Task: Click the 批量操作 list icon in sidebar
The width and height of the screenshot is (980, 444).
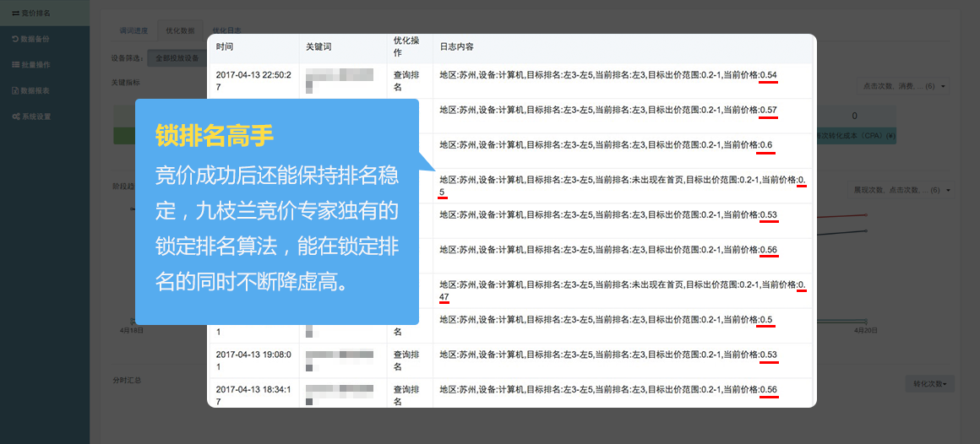Action: (x=15, y=65)
